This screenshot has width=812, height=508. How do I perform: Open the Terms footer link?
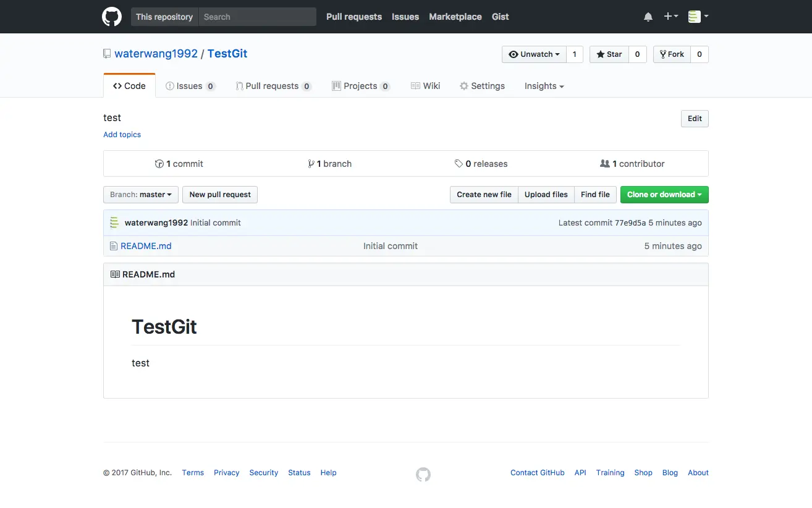click(x=193, y=473)
